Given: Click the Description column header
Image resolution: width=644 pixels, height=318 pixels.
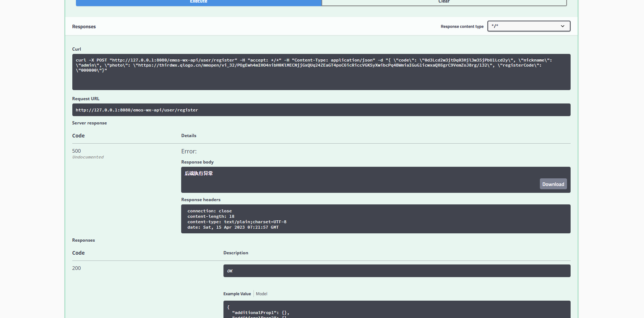Looking at the screenshot, I should (x=236, y=253).
